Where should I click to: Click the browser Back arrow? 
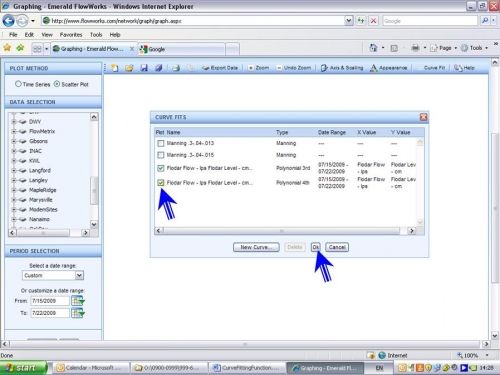8,21
